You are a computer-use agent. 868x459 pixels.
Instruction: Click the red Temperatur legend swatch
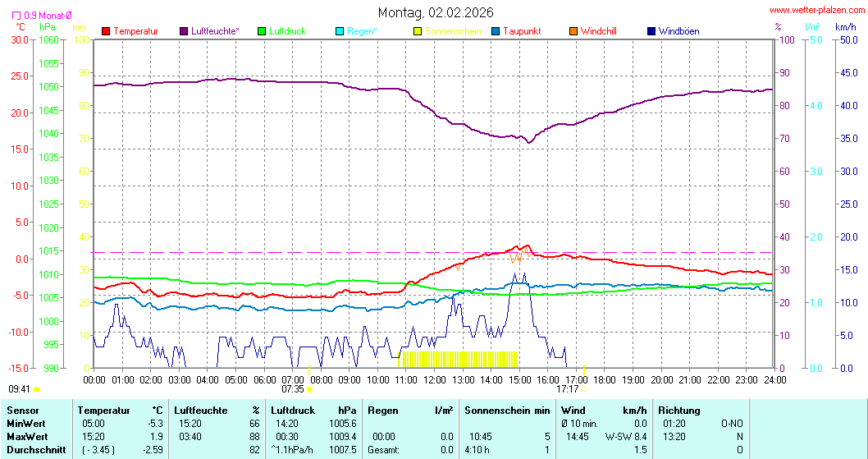[106, 31]
